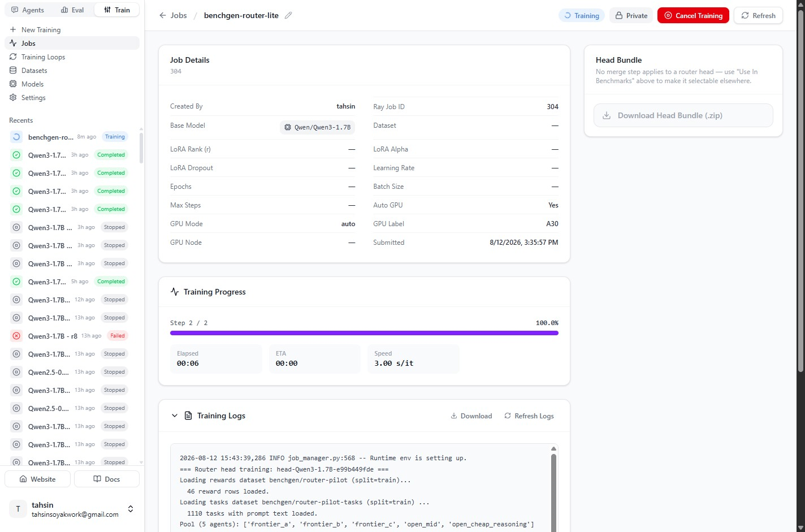The width and height of the screenshot is (805, 532).
Task: Click the download icon in Head Bundle button
Action: click(607, 115)
